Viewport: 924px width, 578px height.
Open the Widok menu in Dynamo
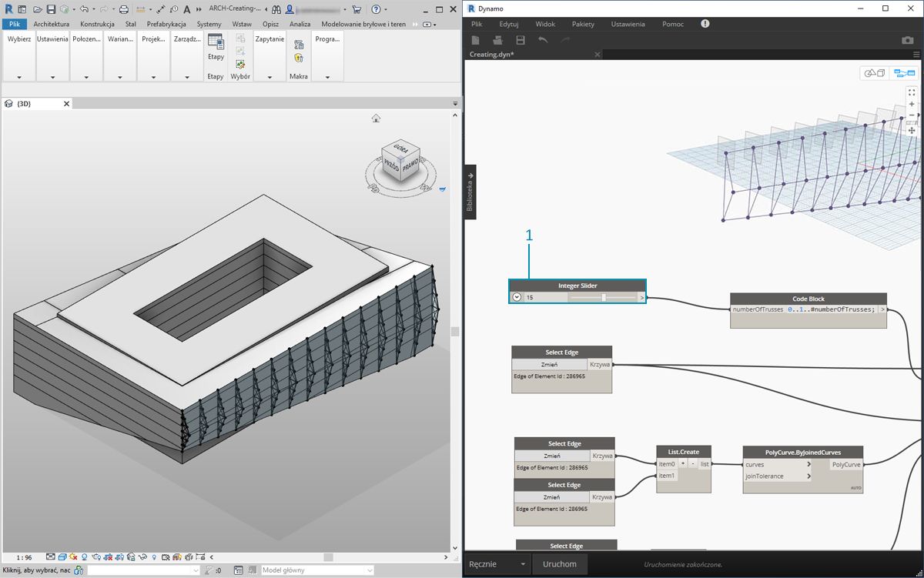(x=545, y=24)
